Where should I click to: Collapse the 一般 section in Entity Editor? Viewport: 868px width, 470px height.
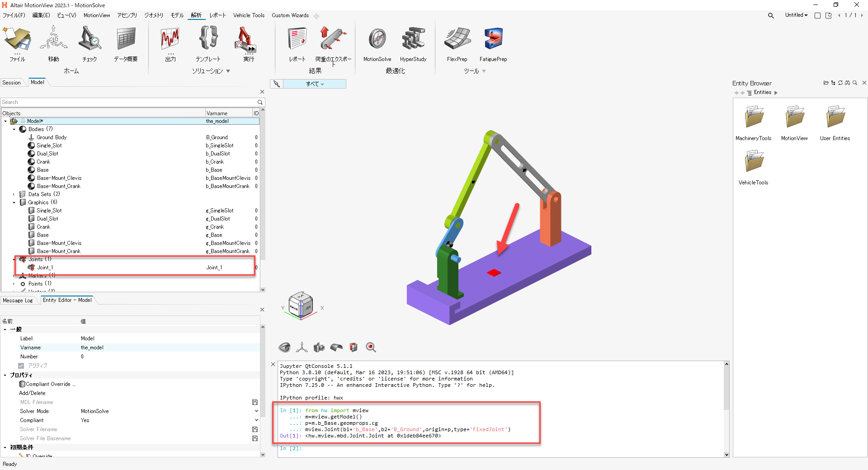5,329
